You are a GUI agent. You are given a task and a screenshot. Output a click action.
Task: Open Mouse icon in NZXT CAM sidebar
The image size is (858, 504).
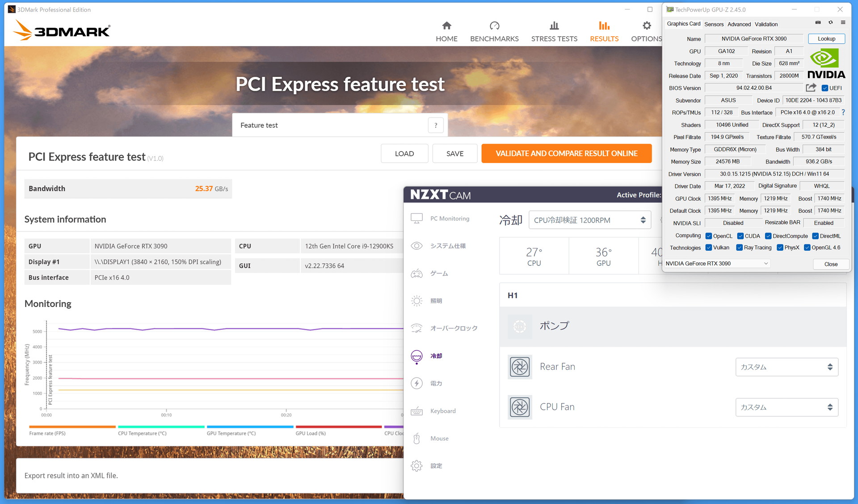click(416, 438)
